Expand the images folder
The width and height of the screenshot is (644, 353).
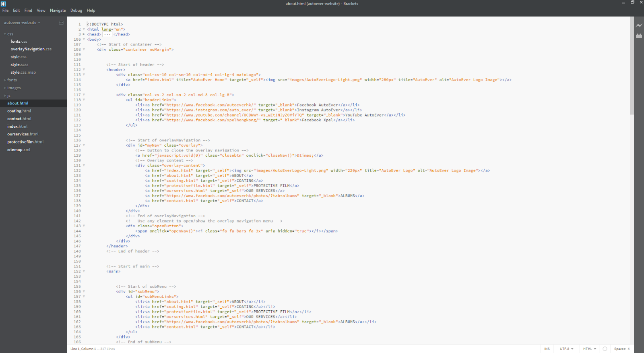5,88
